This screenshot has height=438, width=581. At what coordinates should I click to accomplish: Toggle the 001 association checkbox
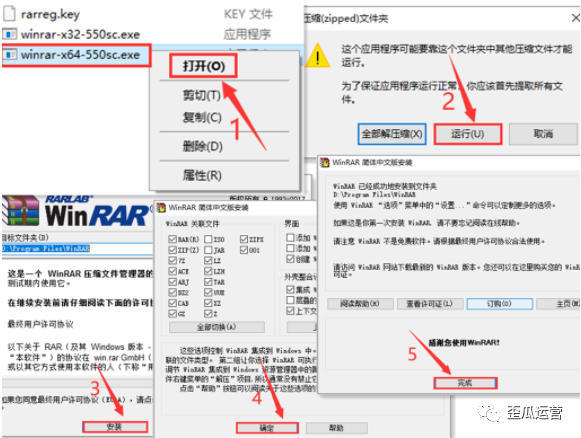click(244, 250)
